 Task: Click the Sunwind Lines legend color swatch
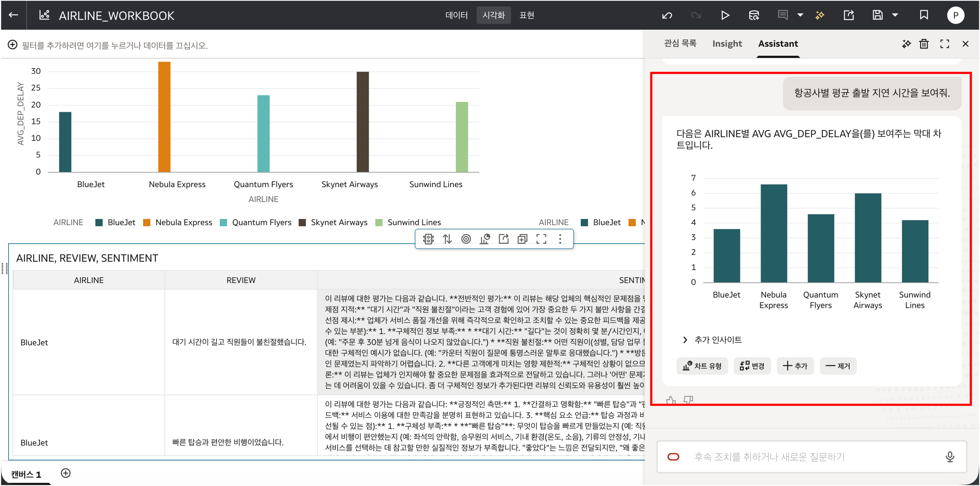(378, 222)
